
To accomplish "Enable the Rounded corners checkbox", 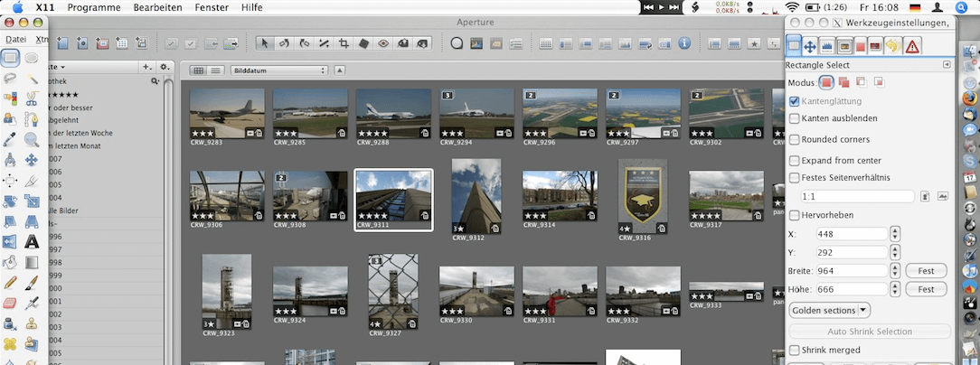I will click(795, 139).
